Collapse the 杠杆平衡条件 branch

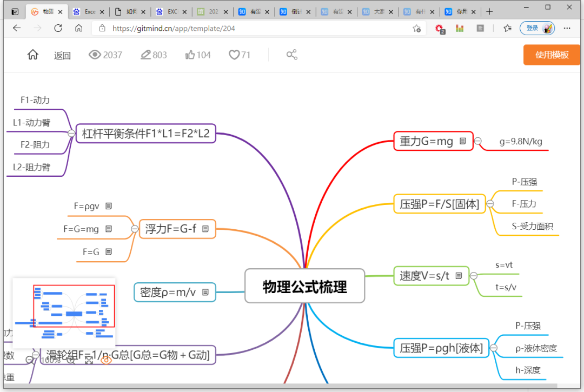tap(70, 133)
